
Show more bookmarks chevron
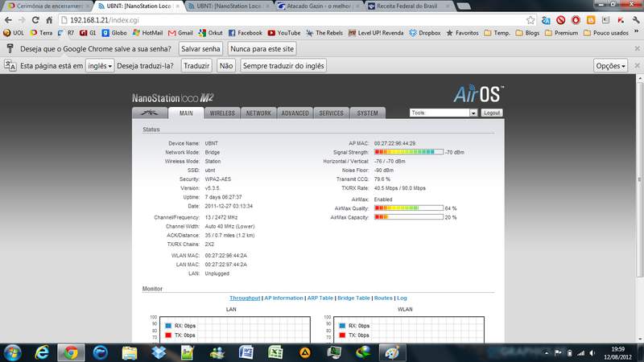(636, 32)
